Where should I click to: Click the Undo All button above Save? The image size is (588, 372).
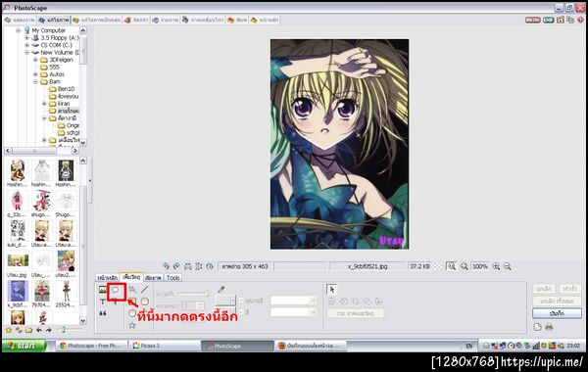point(557,301)
